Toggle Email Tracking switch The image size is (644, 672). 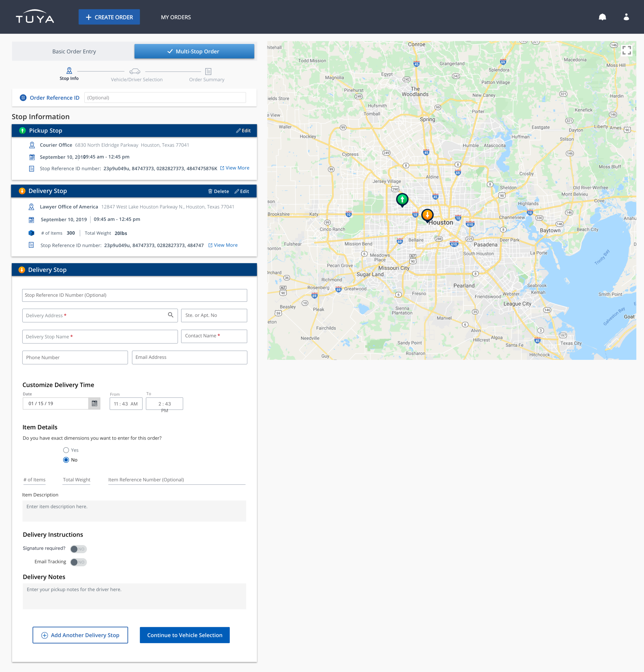(79, 562)
